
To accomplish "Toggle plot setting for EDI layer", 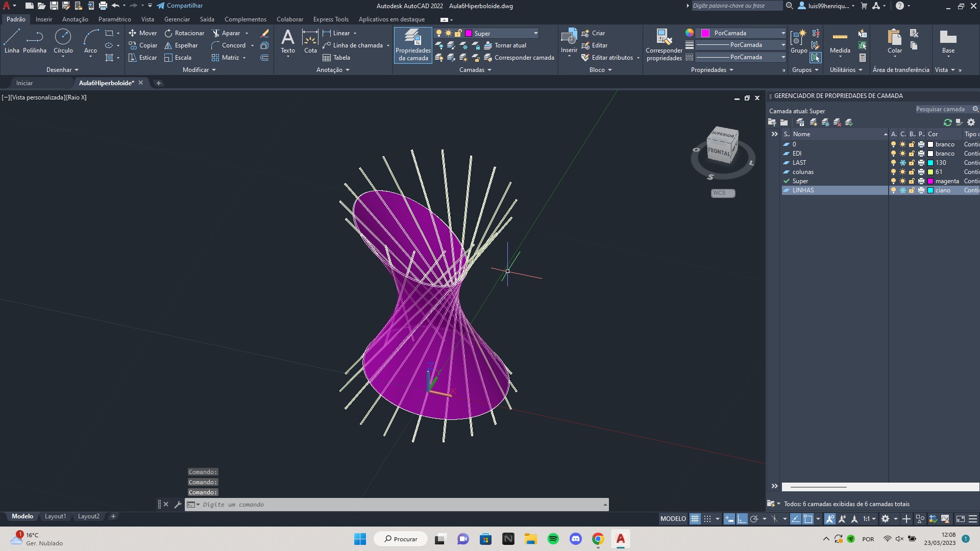I will point(921,154).
